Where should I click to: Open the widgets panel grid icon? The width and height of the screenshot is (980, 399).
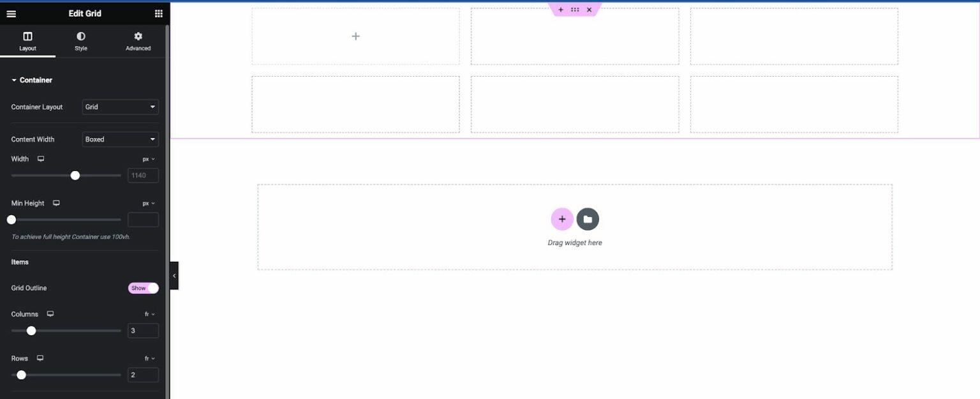coord(158,13)
